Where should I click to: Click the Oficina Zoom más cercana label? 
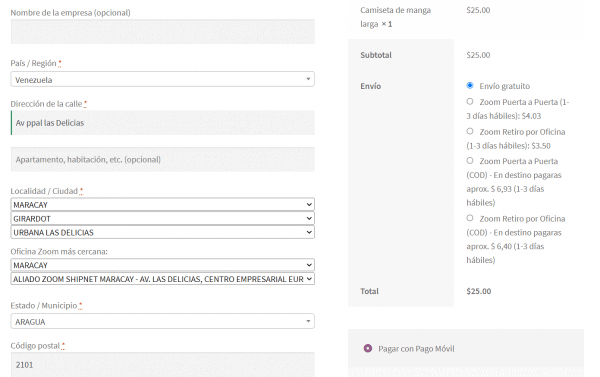(x=59, y=251)
